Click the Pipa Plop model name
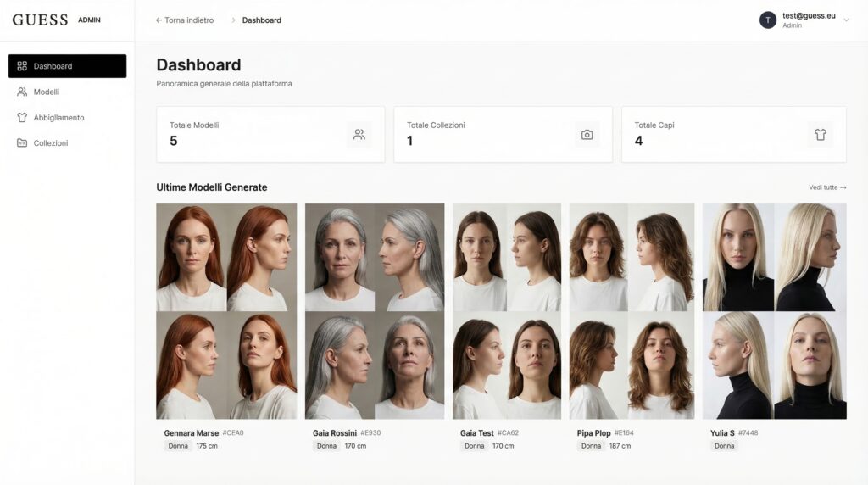The width and height of the screenshot is (868, 485). click(x=594, y=433)
